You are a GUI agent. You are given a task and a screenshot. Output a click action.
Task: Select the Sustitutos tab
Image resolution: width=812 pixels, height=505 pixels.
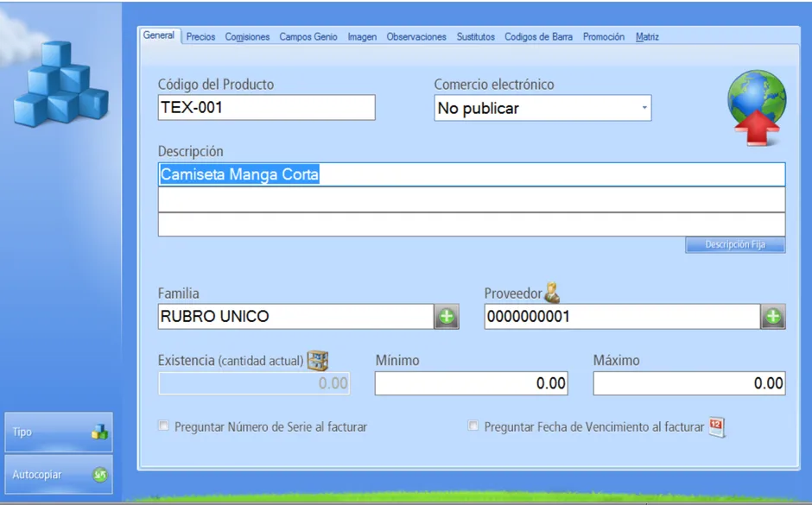coord(475,37)
